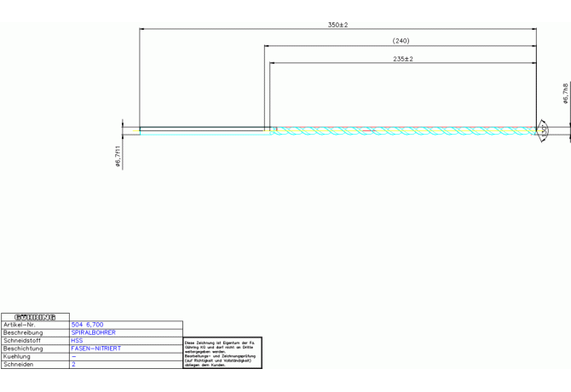Click the plain shank section of drill

(205, 130)
